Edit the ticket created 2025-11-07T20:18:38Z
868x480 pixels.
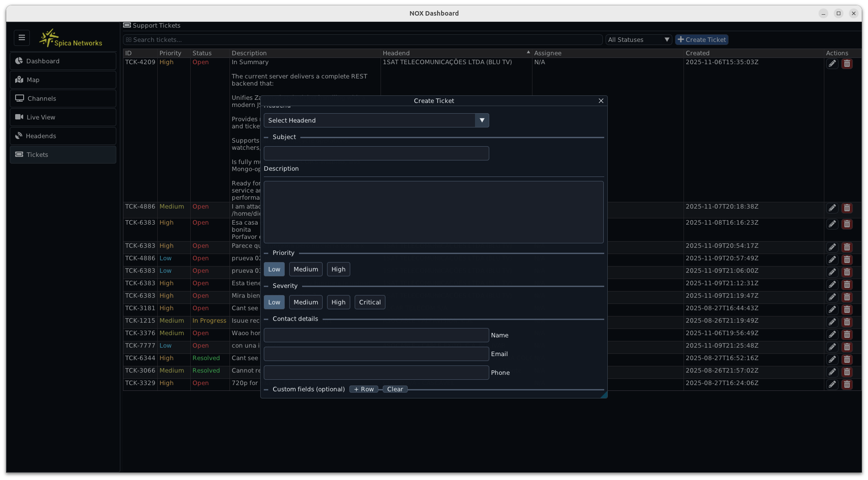(832, 208)
